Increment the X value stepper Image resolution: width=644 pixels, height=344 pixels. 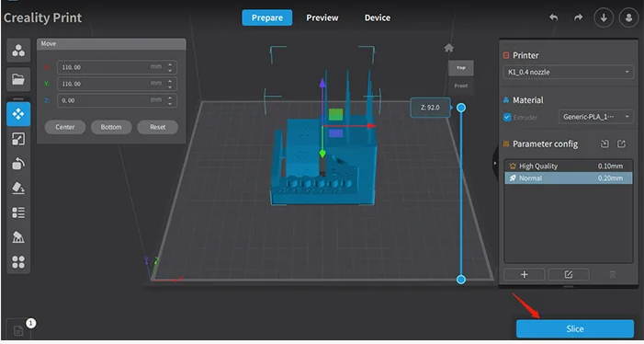[170, 64]
